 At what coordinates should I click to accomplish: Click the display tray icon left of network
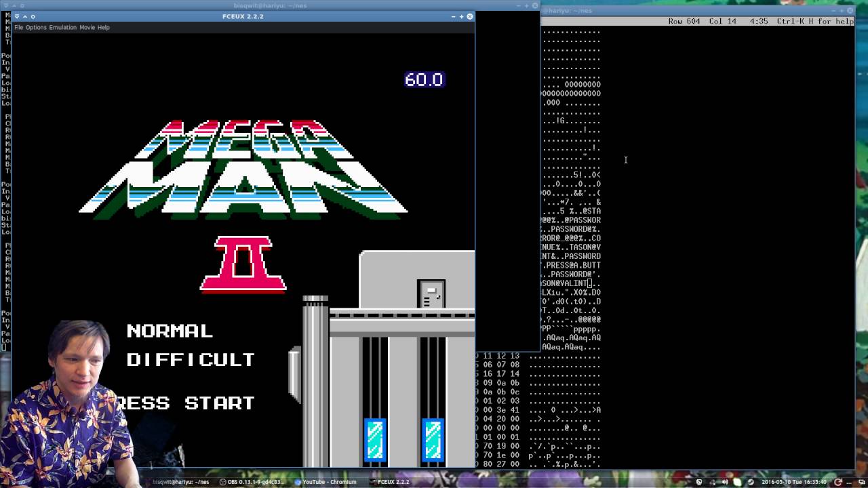click(x=699, y=482)
